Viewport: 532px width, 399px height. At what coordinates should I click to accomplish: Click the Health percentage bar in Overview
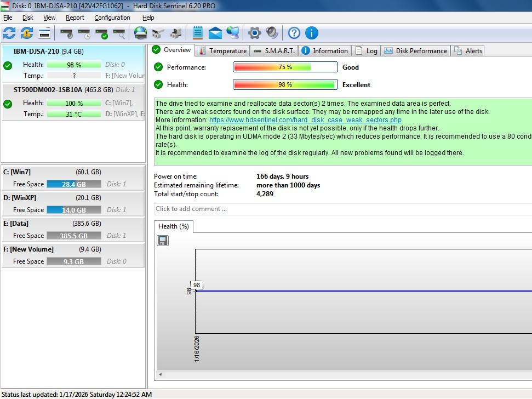tap(285, 84)
